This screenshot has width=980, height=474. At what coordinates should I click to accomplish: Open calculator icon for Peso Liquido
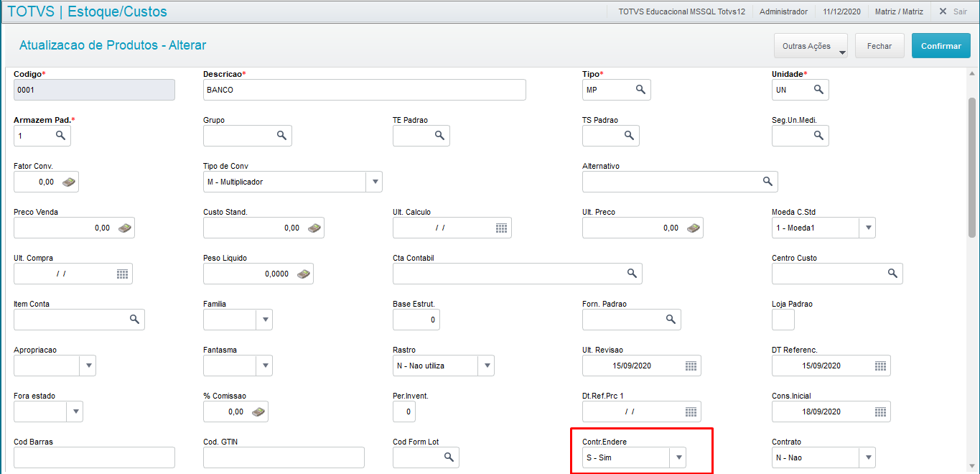point(303,274)
